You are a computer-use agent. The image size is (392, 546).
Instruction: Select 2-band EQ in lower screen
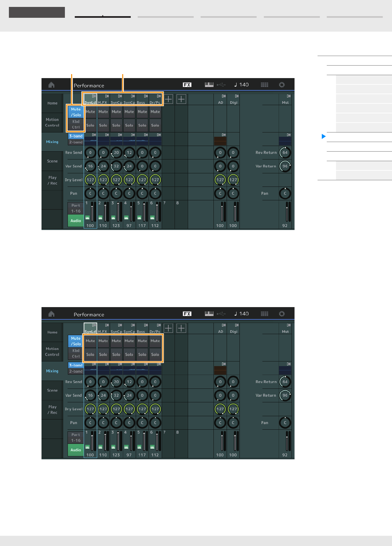click(76, 371)
